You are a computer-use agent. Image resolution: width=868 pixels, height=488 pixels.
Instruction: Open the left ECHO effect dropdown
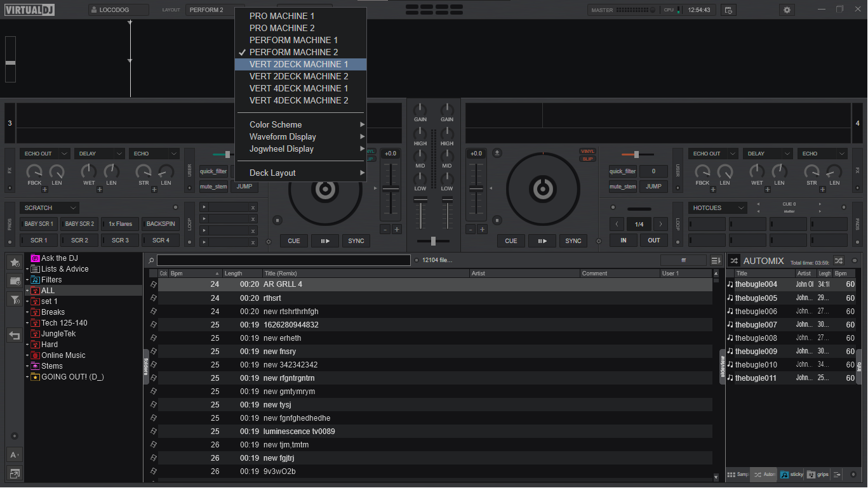(x=154, y=154)
